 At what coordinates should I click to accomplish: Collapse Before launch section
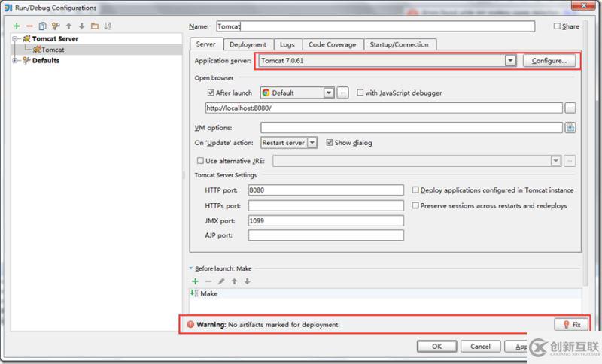tap(191, 268)
